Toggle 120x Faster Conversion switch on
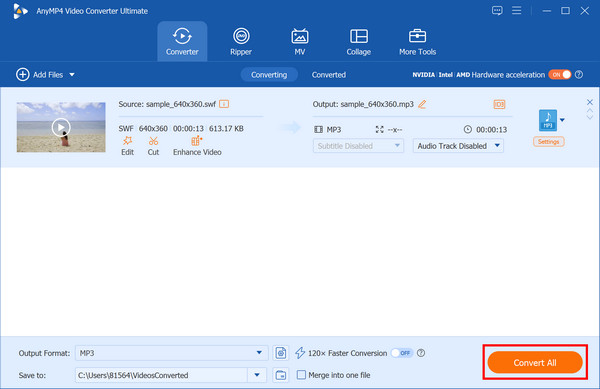Screen dimensions: 600x389 click(x=402, y=353)
